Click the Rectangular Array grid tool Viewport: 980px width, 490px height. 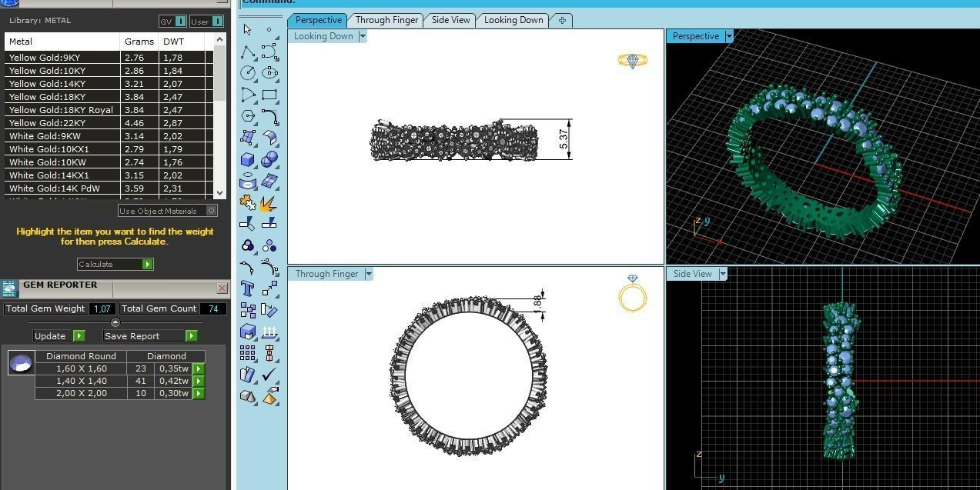point(248,353)
